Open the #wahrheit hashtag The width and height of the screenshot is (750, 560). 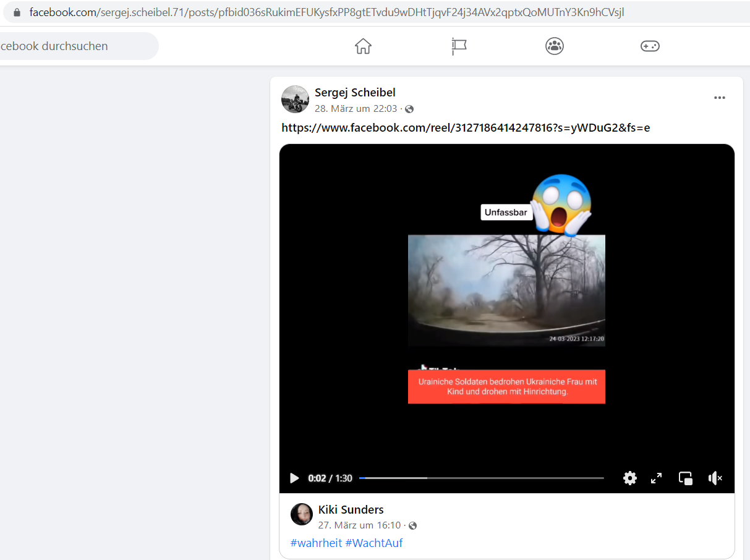point(316,543)
